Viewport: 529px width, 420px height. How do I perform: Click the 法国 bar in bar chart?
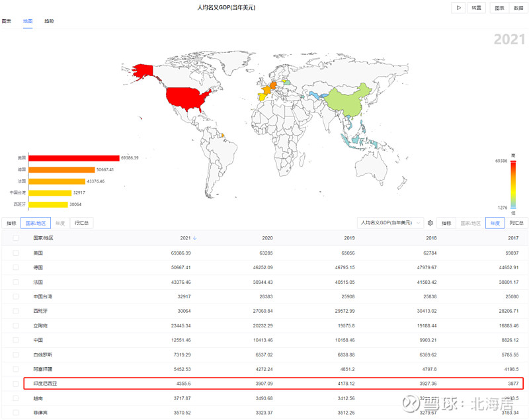(x=57, y=181)
